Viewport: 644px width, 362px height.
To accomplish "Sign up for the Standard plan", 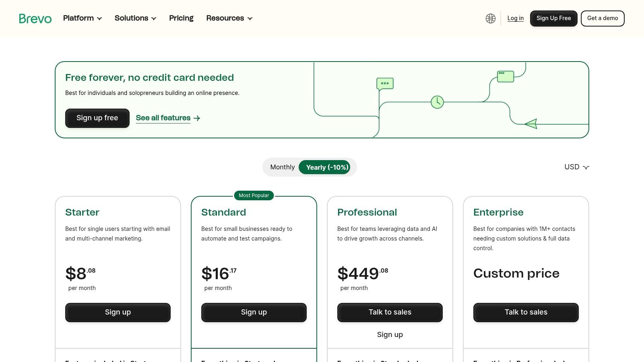I will point(254,313).
